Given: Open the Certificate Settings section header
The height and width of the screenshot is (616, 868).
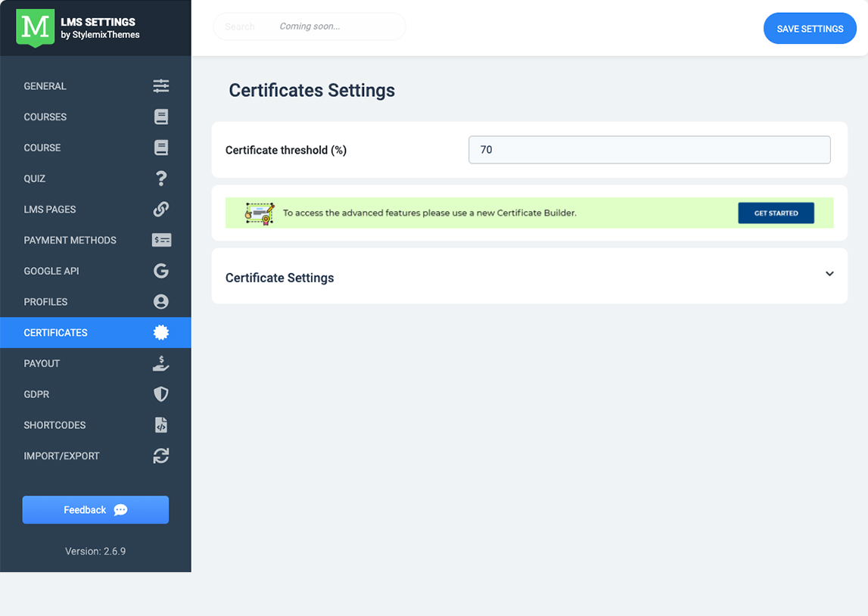Looking at the screenshot, I should [x=280, y=278].
